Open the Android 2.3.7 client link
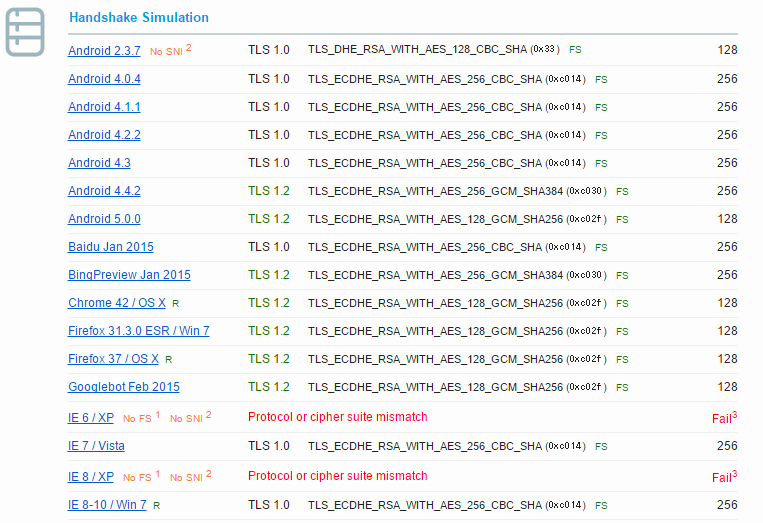The width and height of the screenshot is (763, 523). click(x=104, y=51)
